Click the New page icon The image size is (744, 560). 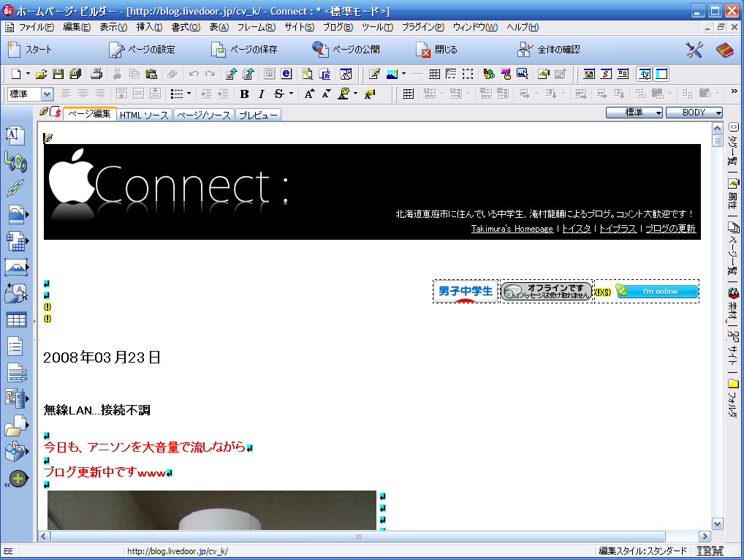(17, 74)
